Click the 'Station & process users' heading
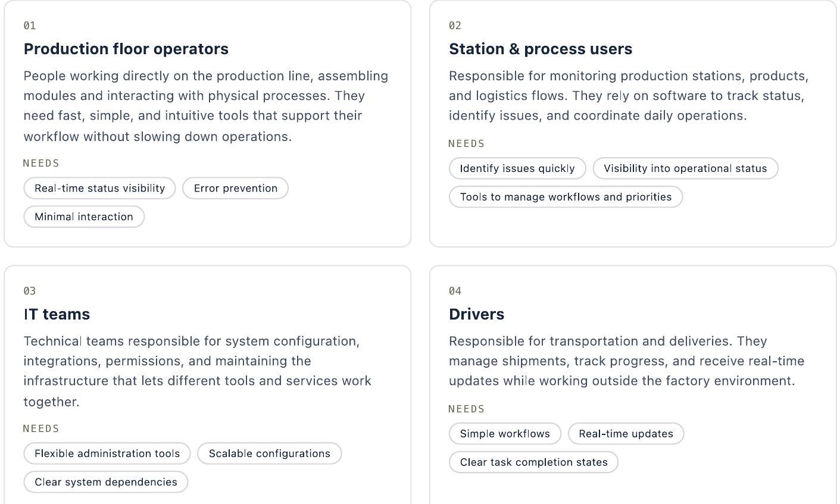 coord(541,49)
